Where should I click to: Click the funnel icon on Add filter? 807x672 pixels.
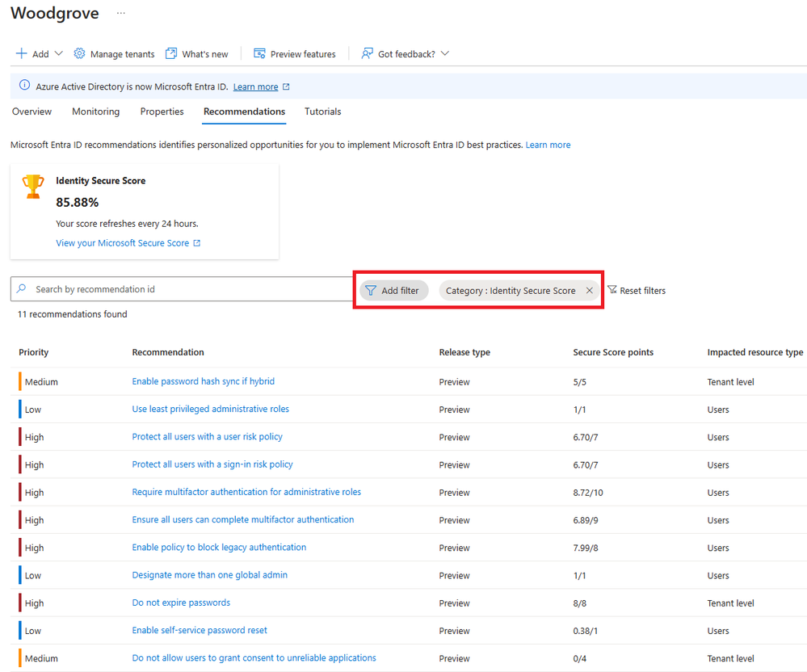(371, 291)
